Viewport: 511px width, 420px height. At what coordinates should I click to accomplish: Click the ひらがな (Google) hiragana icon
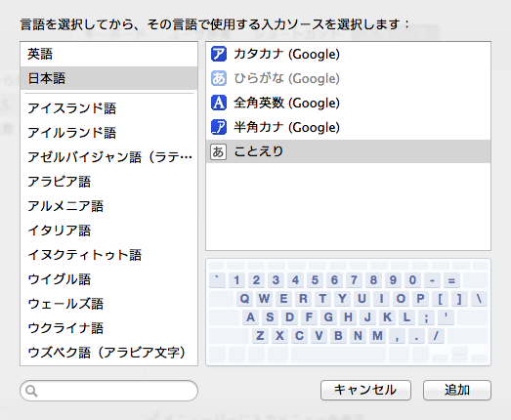pyautogui.click(x=218, y=78)
